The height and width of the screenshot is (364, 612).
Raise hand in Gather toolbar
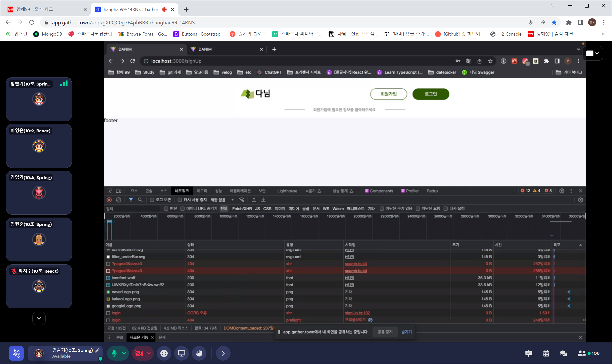point(199,353)
